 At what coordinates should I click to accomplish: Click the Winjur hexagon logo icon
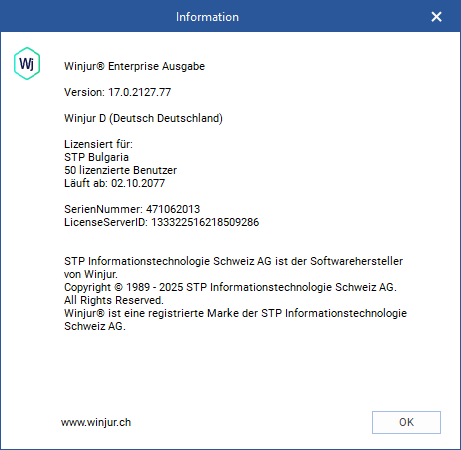[27, 63]
